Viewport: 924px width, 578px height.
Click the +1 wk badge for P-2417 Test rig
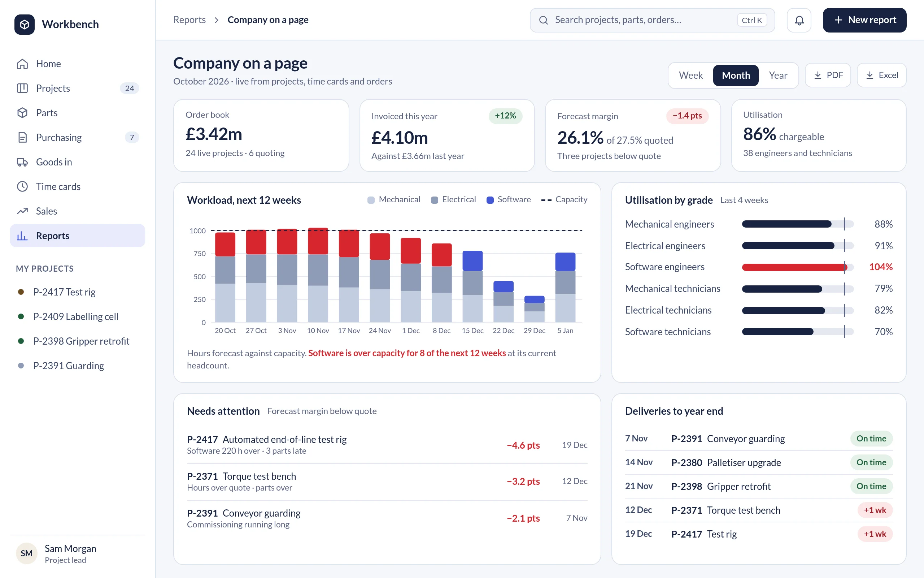[875, 534]
